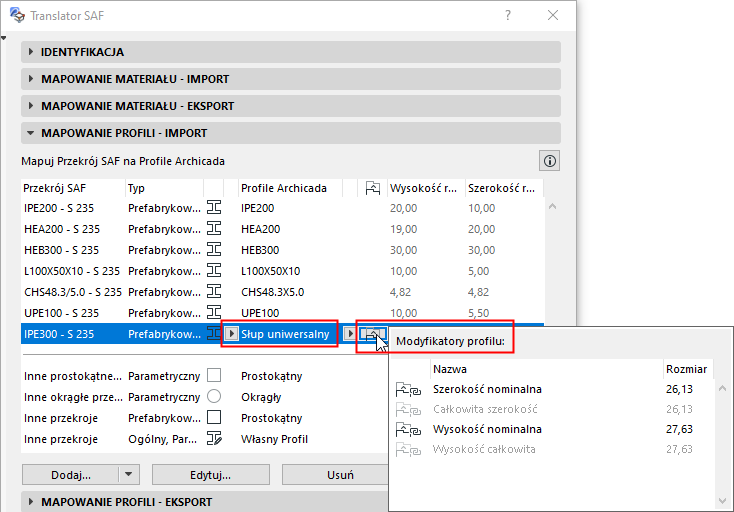Select Szerokość nominalna modifier row
The image size is (734, 512).
(553, 389)
